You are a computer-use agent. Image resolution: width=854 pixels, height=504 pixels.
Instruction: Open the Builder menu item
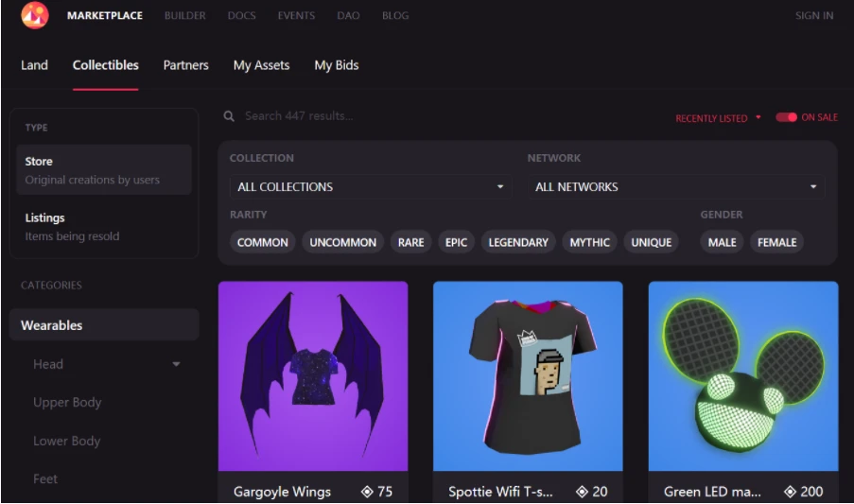point(185,16)
